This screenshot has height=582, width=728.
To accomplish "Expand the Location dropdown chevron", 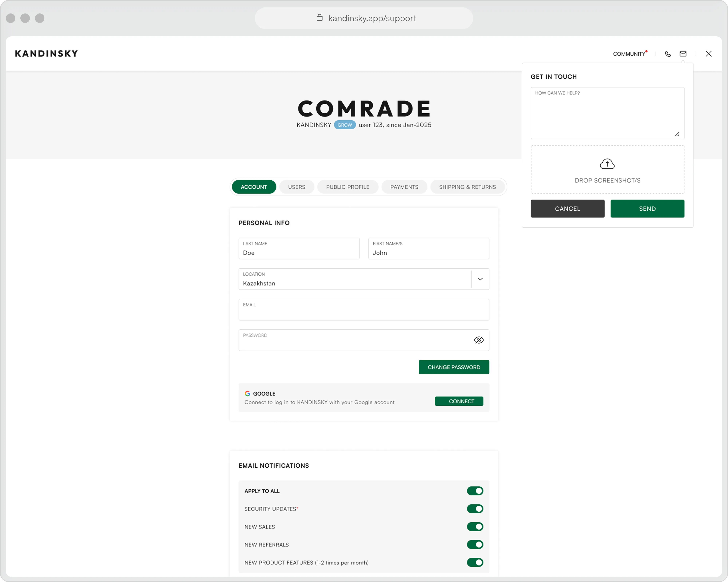I will [x=480, y=279].
